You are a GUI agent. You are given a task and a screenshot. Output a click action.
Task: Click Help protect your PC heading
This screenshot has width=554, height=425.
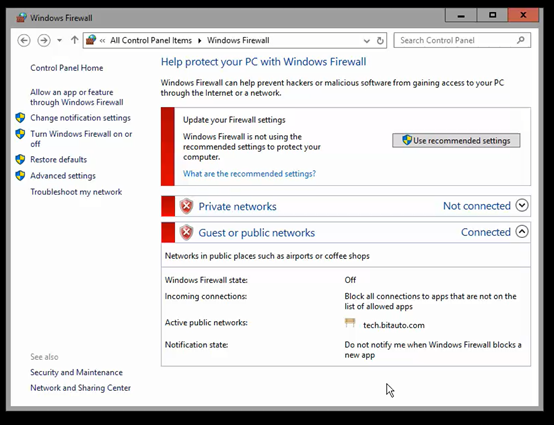coord(264,62)
